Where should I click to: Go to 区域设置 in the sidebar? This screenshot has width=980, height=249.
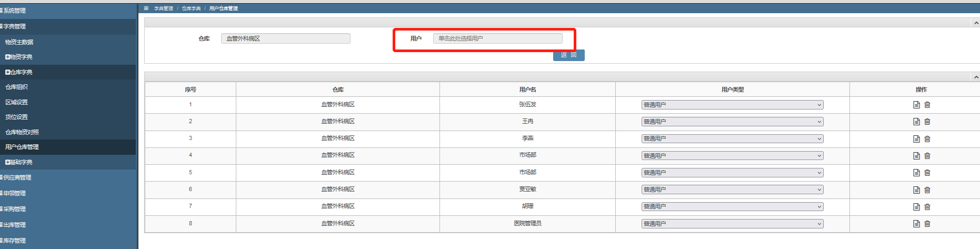coord(16,102)
